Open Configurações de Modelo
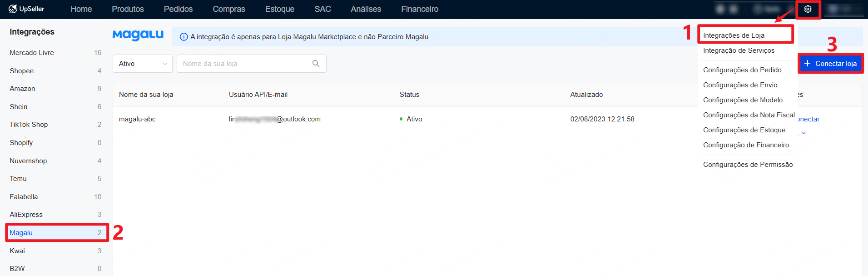 click(x=743, y=100)
